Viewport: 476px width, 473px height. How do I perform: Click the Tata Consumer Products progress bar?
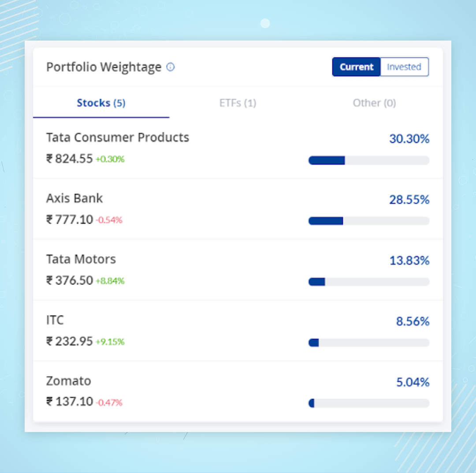pos(369,160)
